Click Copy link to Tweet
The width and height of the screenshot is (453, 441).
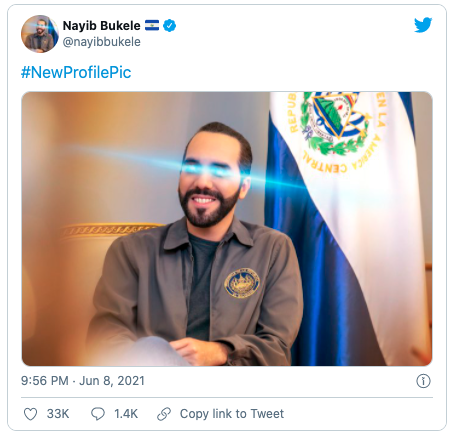click(232, 414)
